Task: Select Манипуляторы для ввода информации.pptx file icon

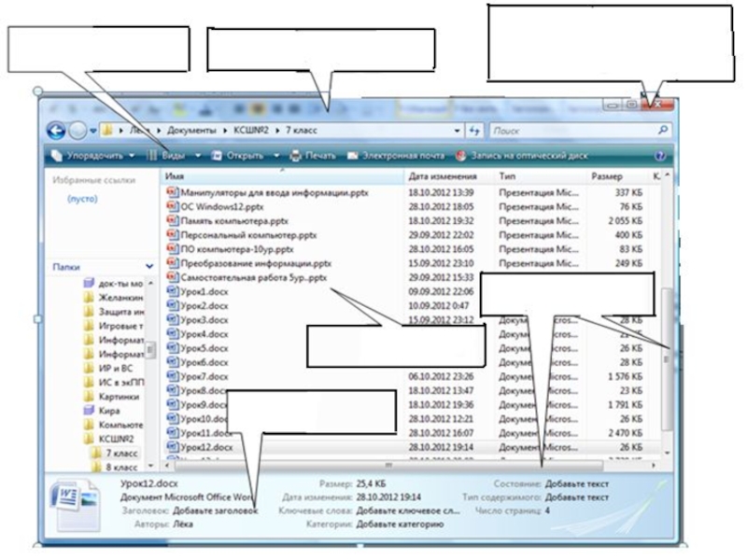Action: (x=173, y=192)
